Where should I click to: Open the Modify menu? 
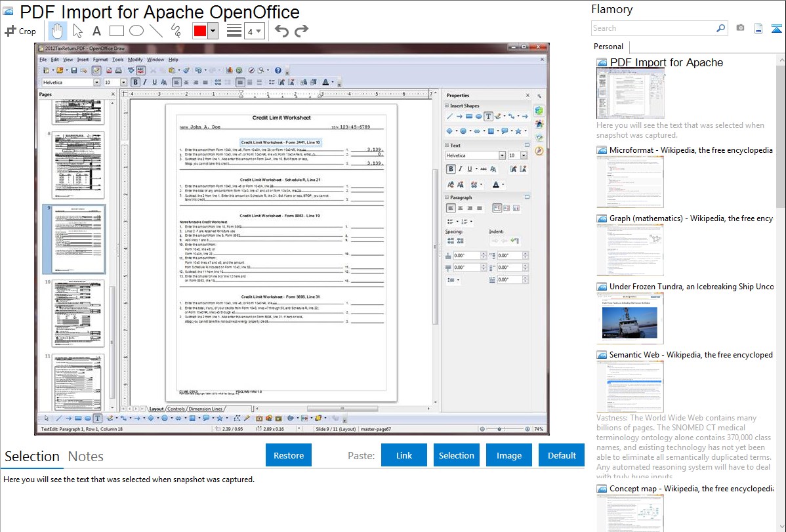click(x=135, y=60)
